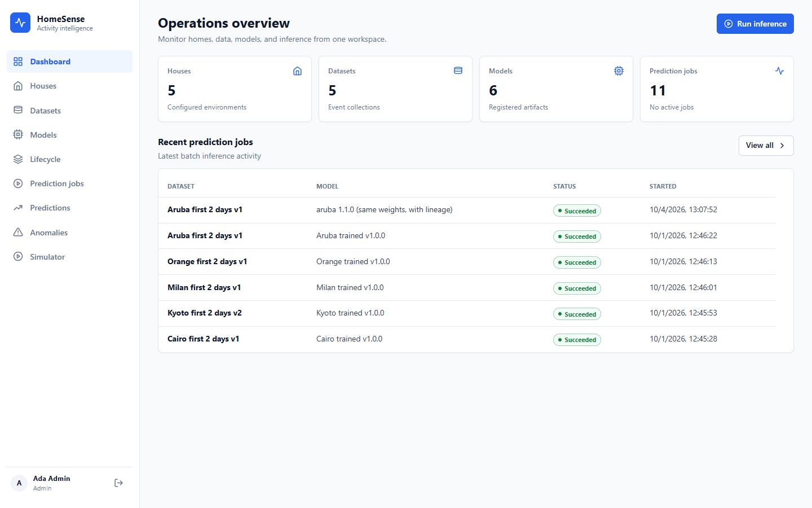812x508 pixels.
Task: Select the Orange first 2 days v1 row
Action: point(467,262)
